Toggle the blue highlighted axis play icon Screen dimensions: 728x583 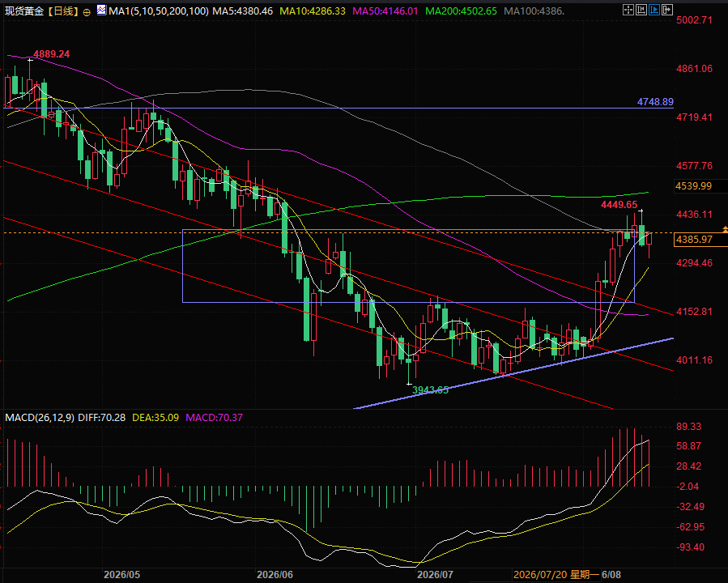[x=654, y=9]
